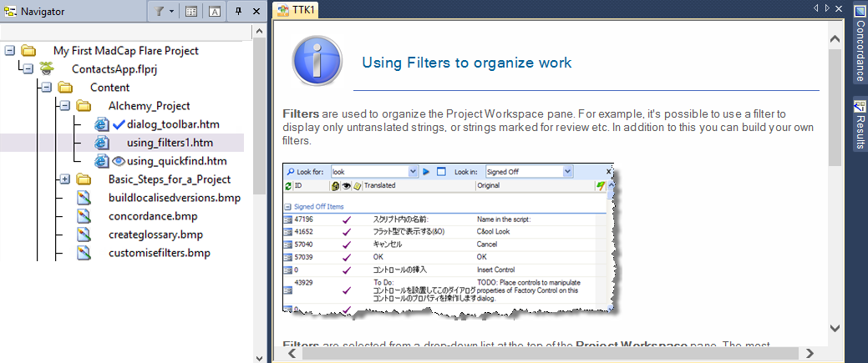Image resolution: width=868 pixels, height=363 pixels.
Task: Click the blue information icon
Action: 317,61
